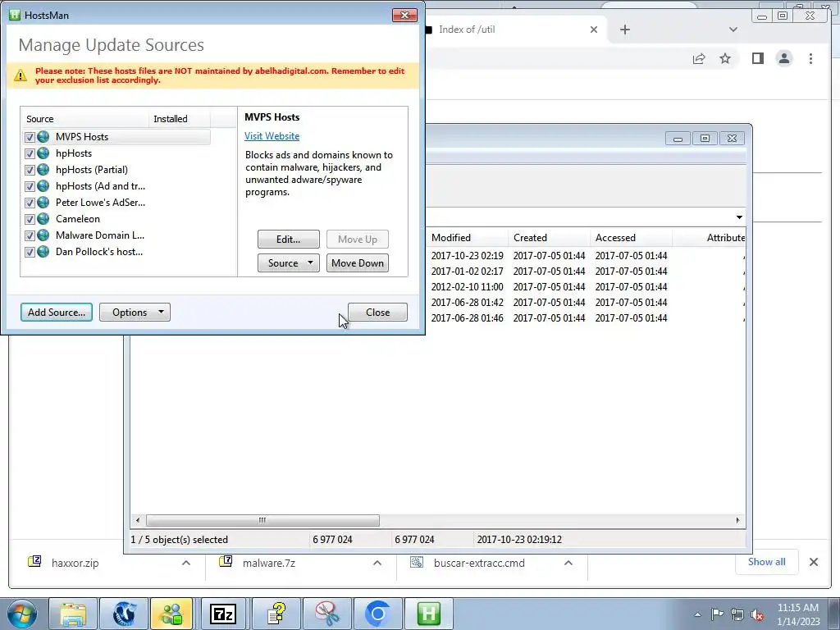840x630 pixels.
Task: Sort archive list by Modified column
Action: [x=467, y=238]
